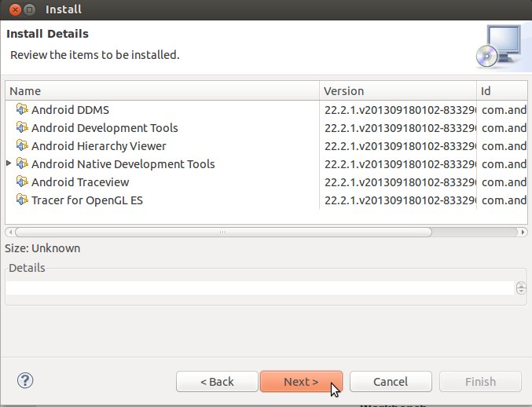Click the horizontal scrollbar right arrow
This screenshot has width=532, height=407.
(523, 232)
